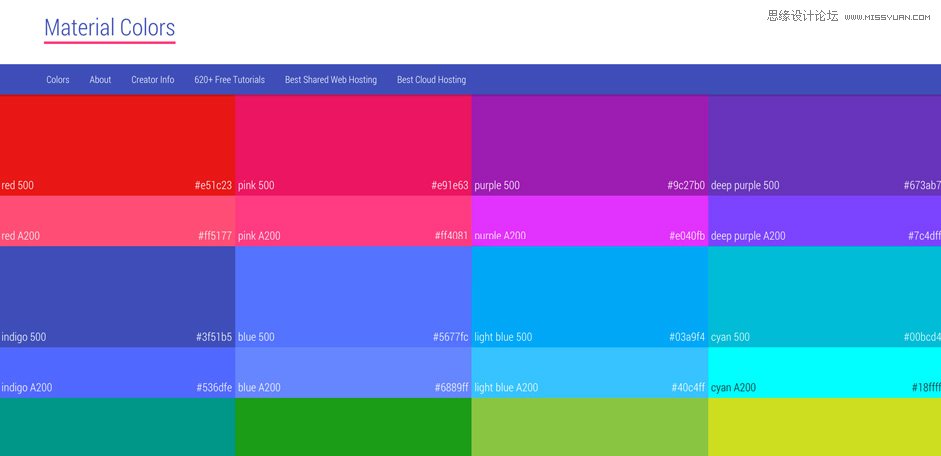The image size is (941, 456).
Task: Pick the indigo 500 swatch
Action: pyautogui.click(x=118, y=296)
